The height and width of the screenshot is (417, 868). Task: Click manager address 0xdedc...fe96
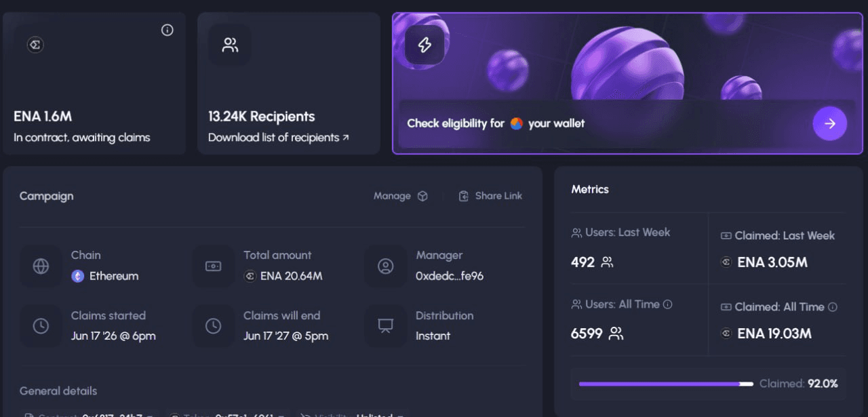[x=450, y=276]
